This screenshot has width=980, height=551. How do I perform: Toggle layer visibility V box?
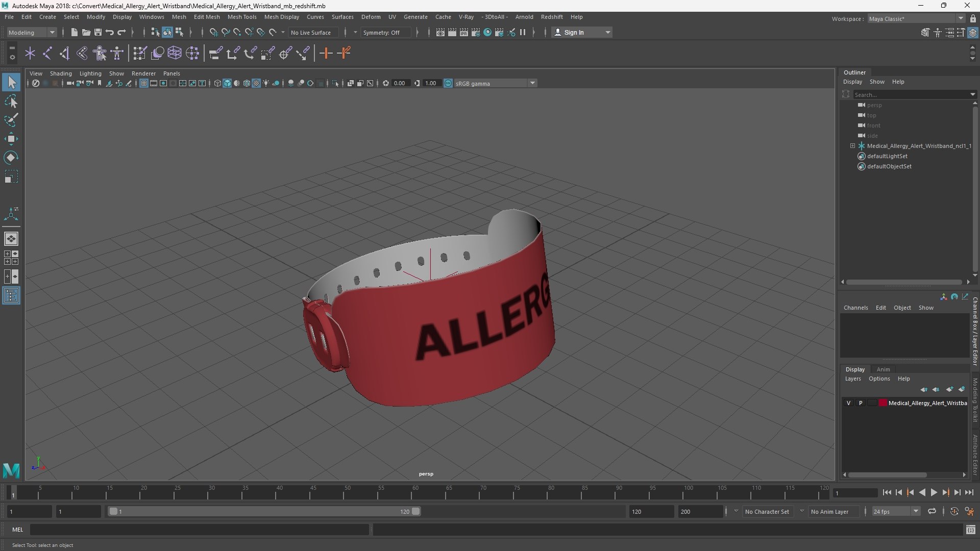(849, 403)
